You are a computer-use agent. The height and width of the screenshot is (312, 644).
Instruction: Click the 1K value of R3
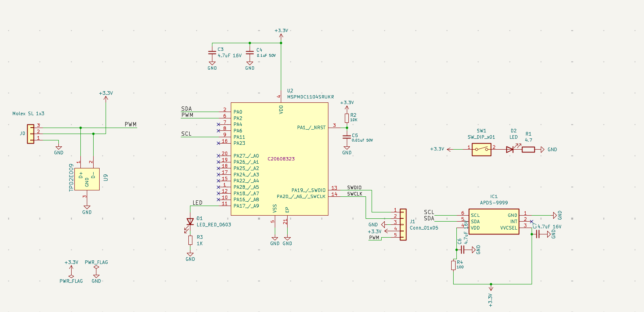click(200, 244)
